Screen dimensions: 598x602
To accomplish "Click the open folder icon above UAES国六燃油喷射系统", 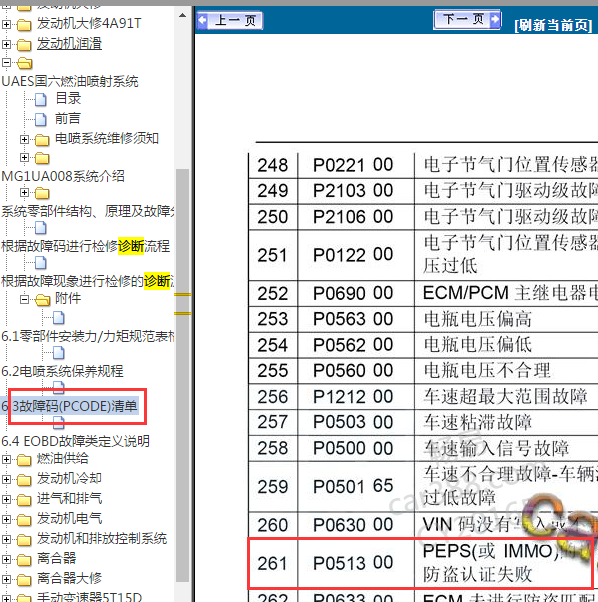I will click(25, 63).
